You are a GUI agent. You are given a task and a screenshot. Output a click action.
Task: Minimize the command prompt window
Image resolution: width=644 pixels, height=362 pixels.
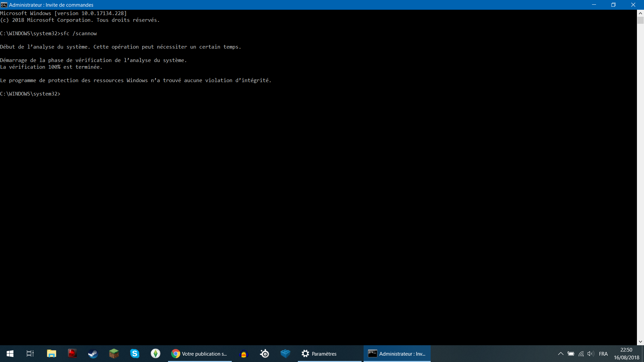click(594, 5)
